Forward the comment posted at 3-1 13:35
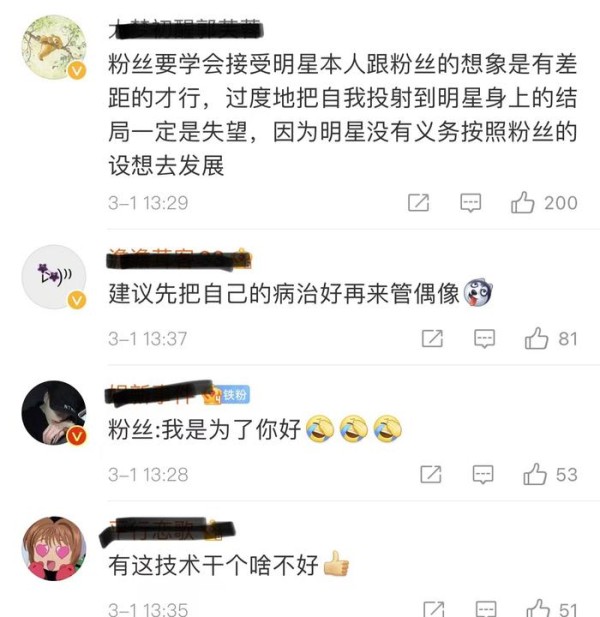Viewport: 600px width, 617px height. (434, 609)
